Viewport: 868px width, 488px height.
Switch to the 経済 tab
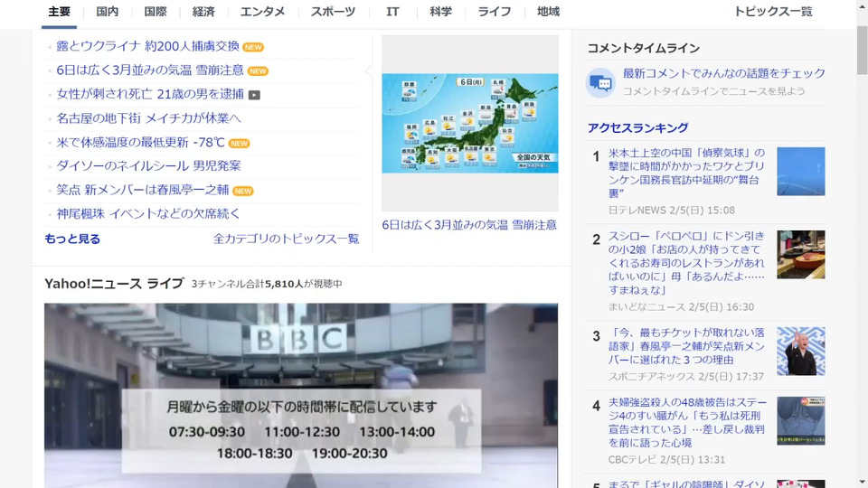pyautogui.click(x=203, y=12)
